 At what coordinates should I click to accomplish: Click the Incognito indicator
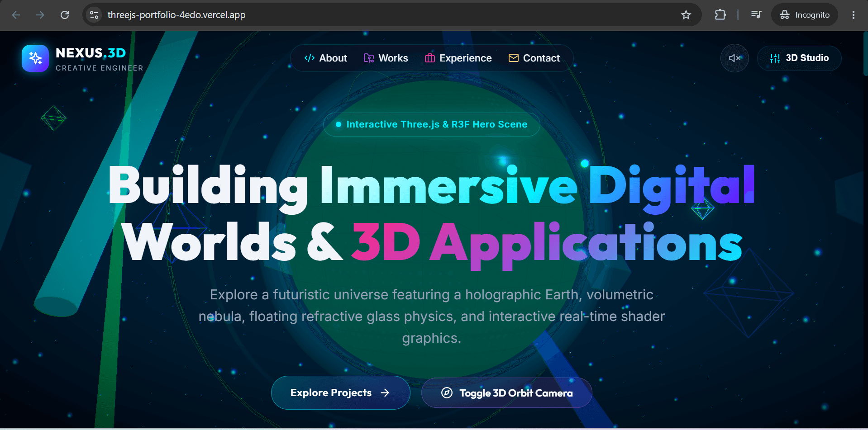[805, 15]
